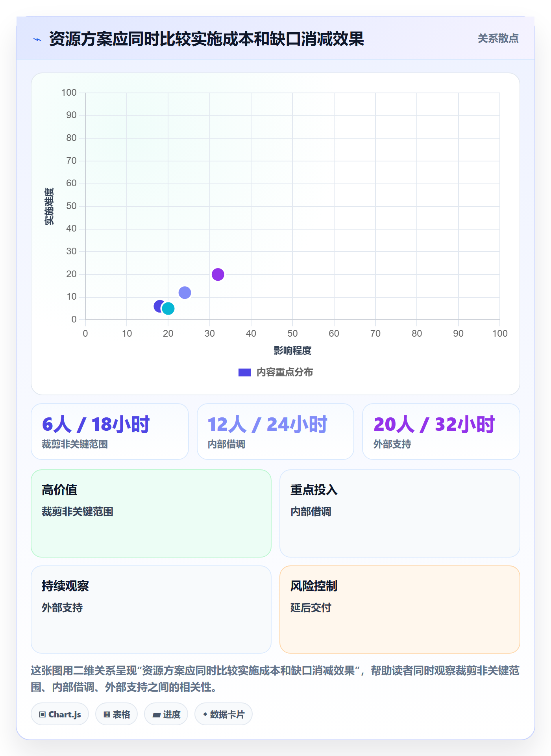
Task: Select the 重点投入 quadrant card
Action: (400, 513)
